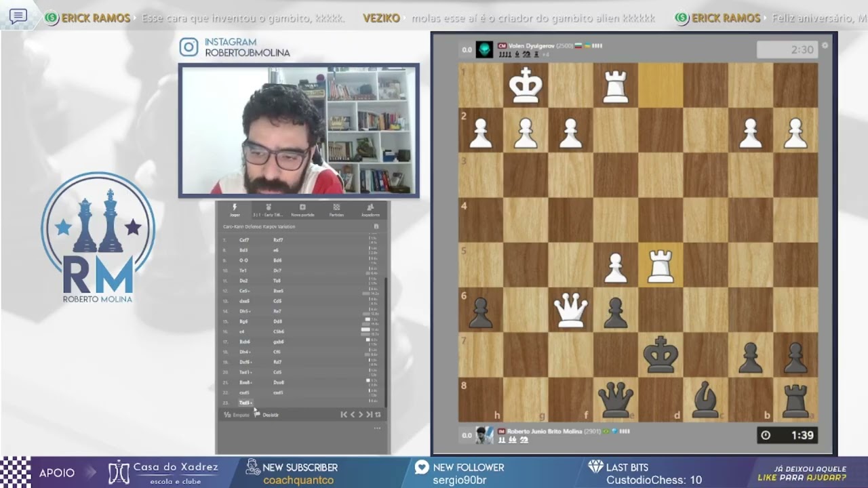Select black's move Bxe5 on move 12
This screenshot has width=868, height=488.
coord(279,291)
